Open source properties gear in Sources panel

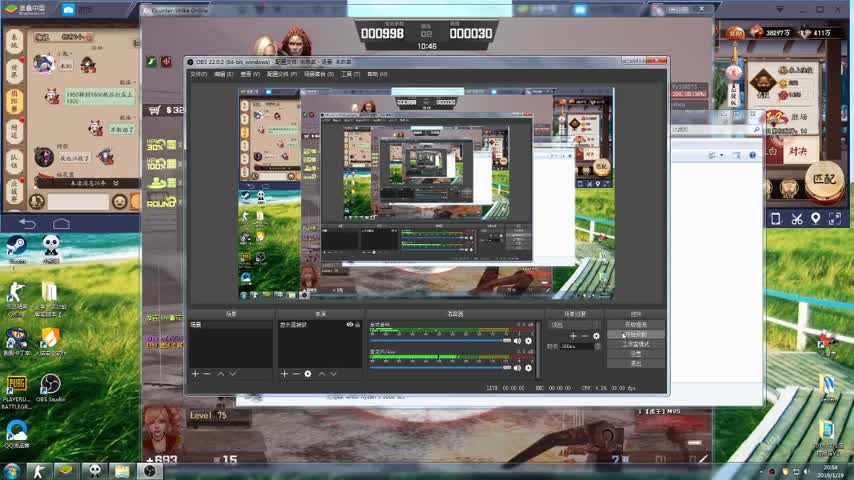coord(308,374)
